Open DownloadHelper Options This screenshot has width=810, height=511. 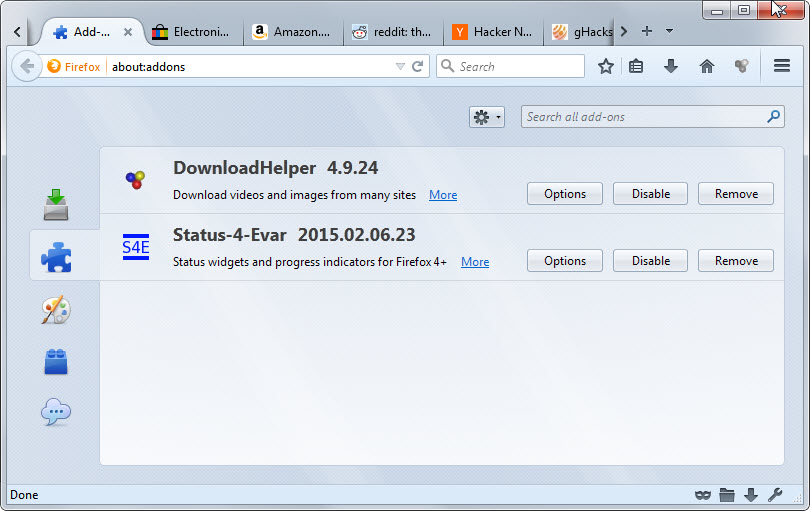point(565,194)
